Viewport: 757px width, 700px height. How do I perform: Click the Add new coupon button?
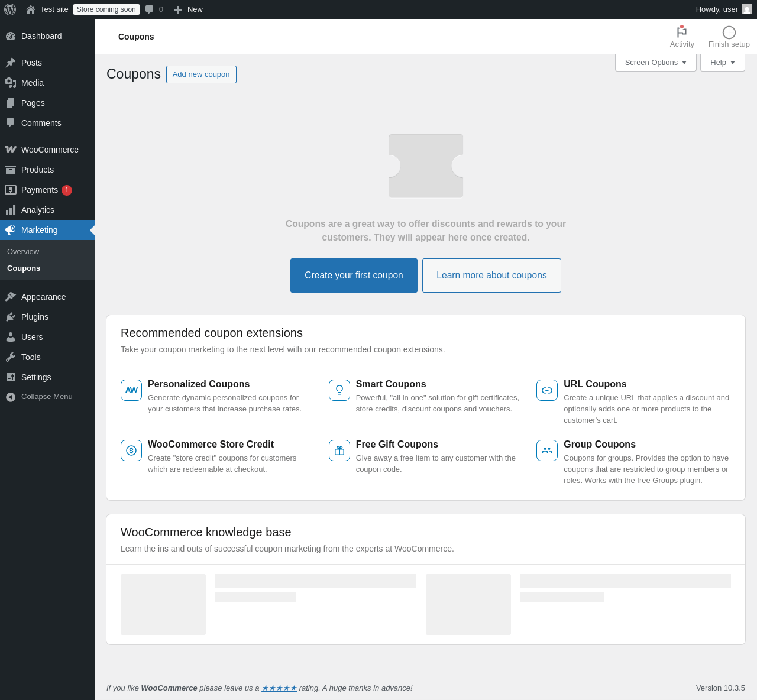point(201,74)
